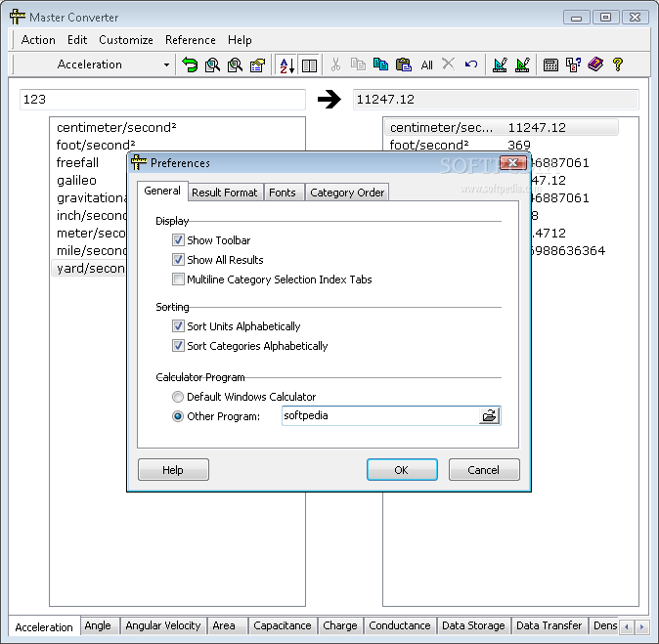Click the input value field showing 123
659x644 pixels.
click(x=162, y=100)
